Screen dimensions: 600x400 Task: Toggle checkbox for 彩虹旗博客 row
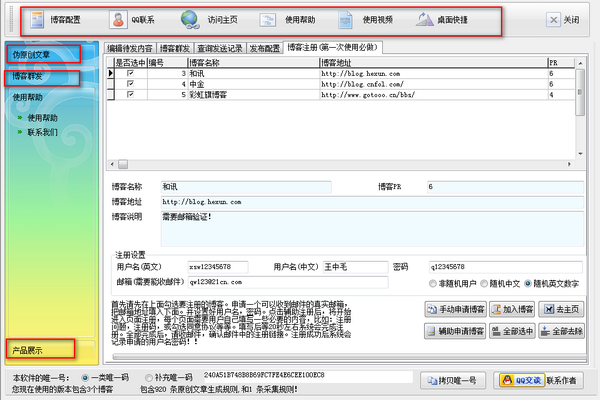coord(130,93)
